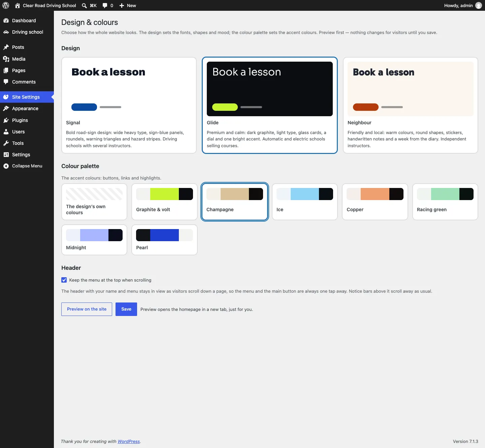Select the Pearl palette

[164, 240]
